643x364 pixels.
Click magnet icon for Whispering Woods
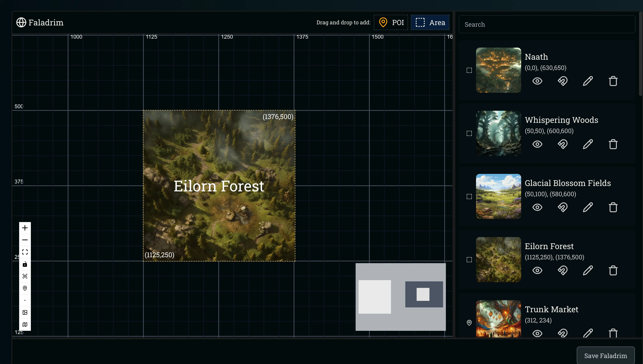562,144
